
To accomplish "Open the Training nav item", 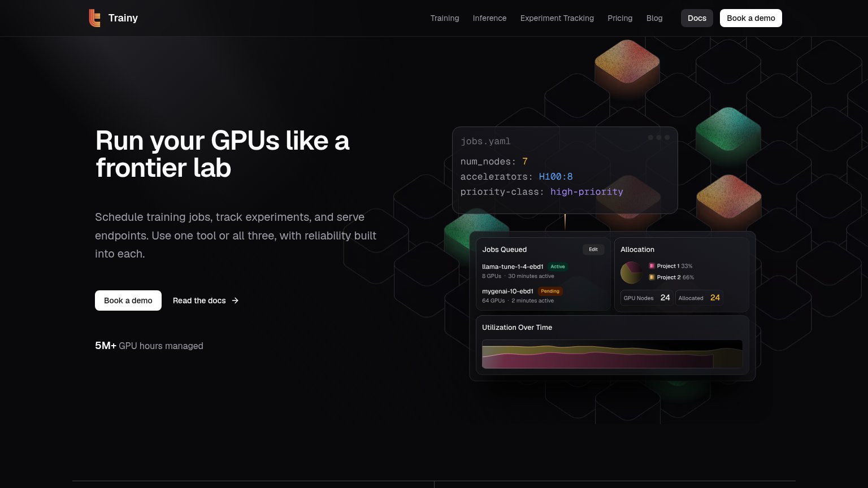I will pos(445,18).
